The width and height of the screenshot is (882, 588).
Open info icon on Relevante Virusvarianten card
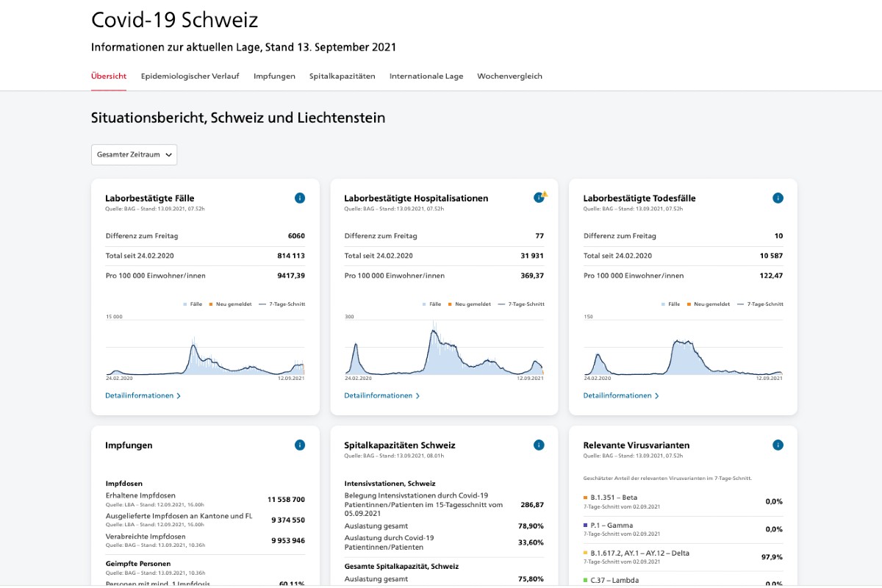(x=778, y=445)
